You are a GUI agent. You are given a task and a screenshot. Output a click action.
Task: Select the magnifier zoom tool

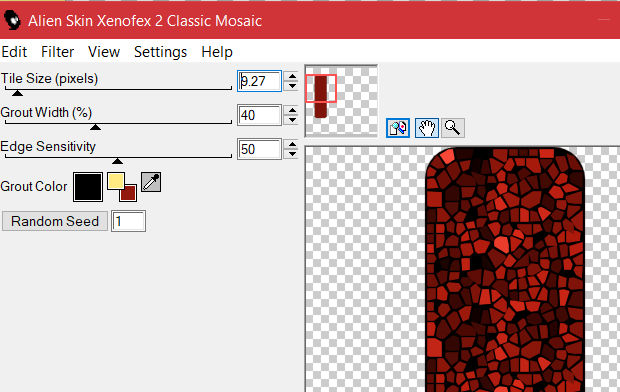(452, 128)
